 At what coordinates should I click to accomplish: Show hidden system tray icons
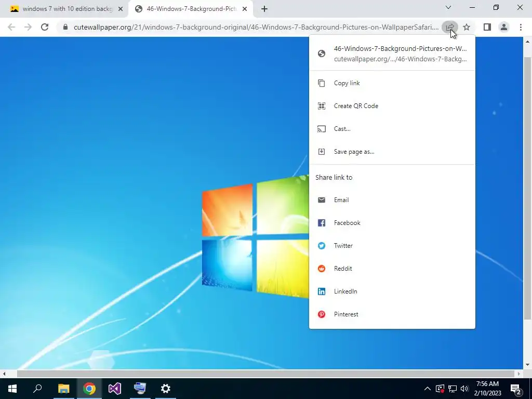[x=428, y=389]
